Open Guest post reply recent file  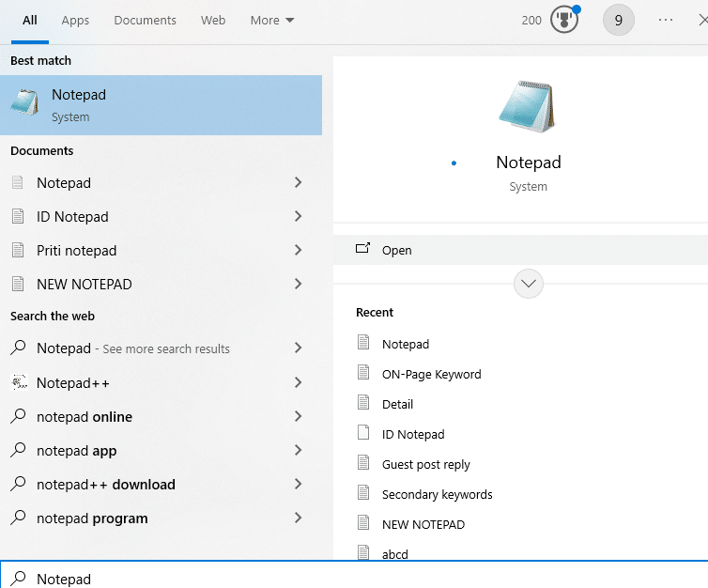pos(425,464)
